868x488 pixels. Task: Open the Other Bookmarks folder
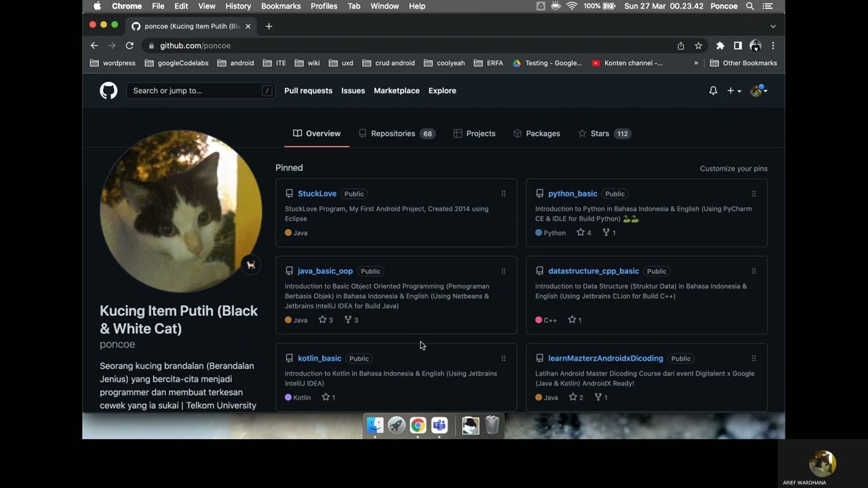pyautogui.click(x=743, y=63)
